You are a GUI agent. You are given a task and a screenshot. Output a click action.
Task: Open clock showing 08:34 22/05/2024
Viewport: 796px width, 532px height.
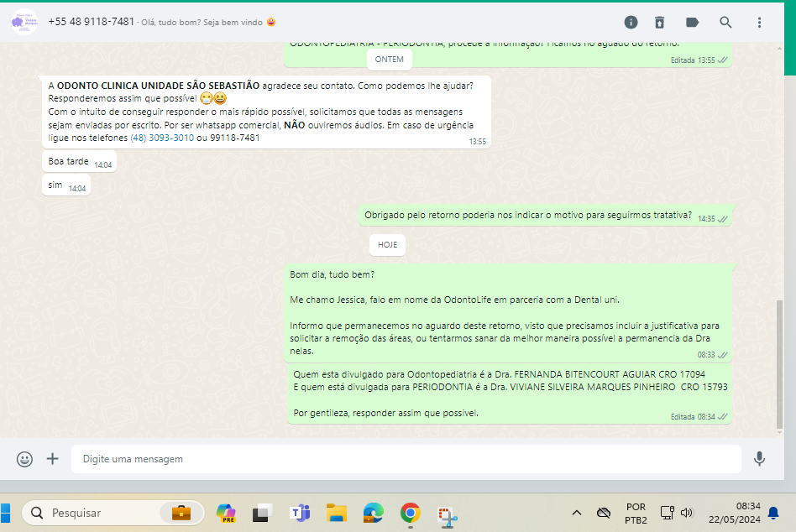click(x=734, y=513)
